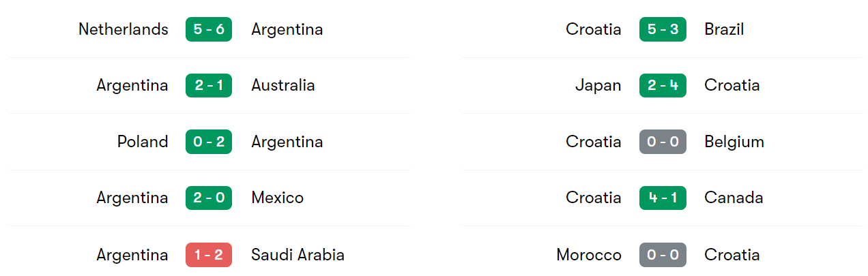Select the Japan team link
The width and height of the screenshot is (868, 276).
(598, 85)
